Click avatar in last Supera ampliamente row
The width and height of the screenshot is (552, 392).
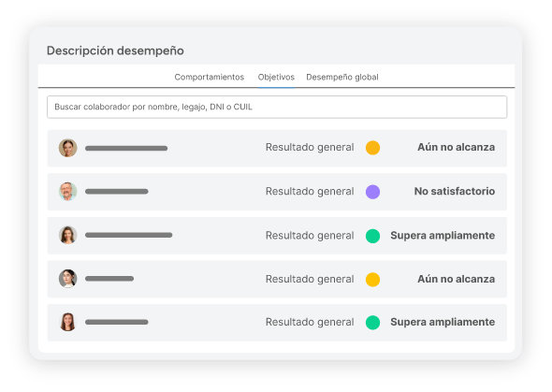click(68, 322)
